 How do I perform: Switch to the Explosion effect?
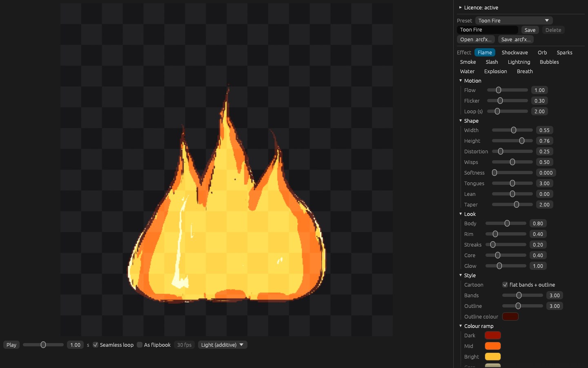click(x=495, y=71)
